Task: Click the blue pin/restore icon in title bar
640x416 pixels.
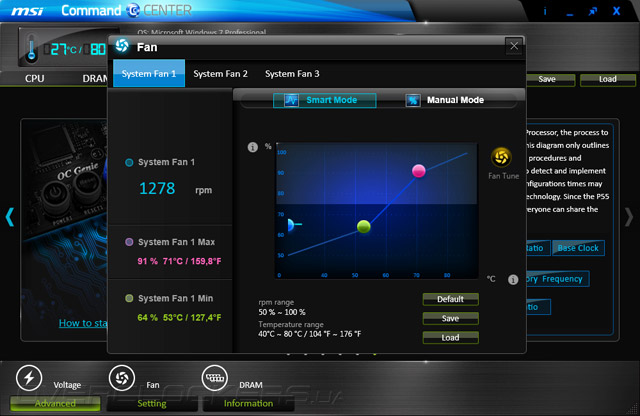Action: (593, 11)
